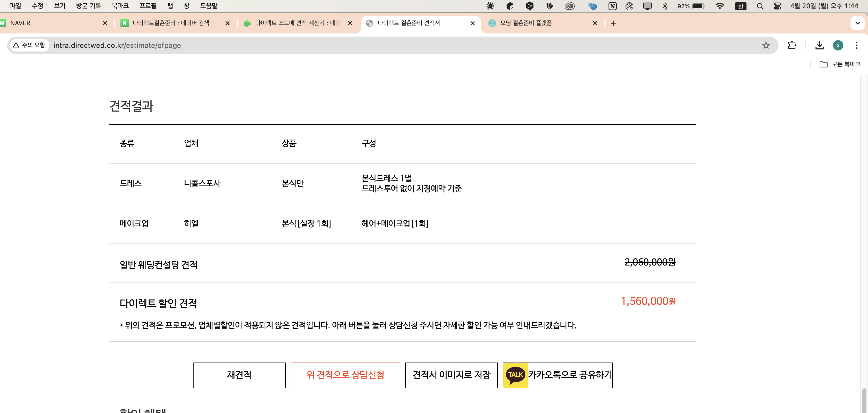
Task: Open macOS Control Center
Action: point(777,6)
